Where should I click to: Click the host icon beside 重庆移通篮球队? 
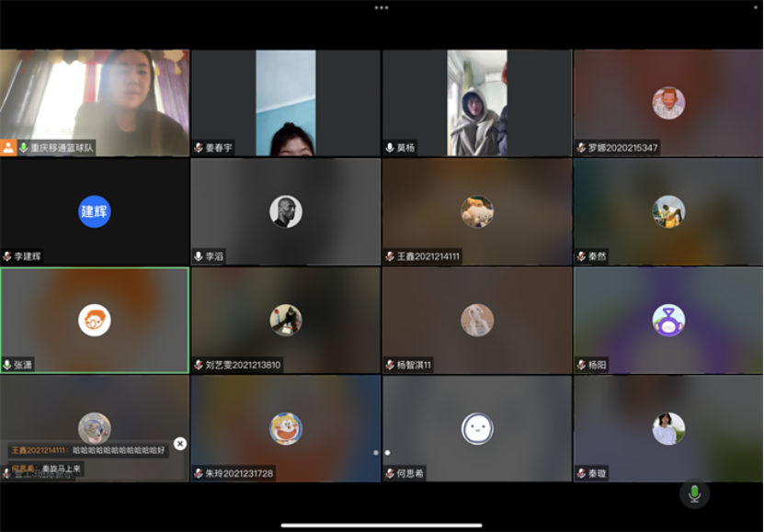coord(8,147)
